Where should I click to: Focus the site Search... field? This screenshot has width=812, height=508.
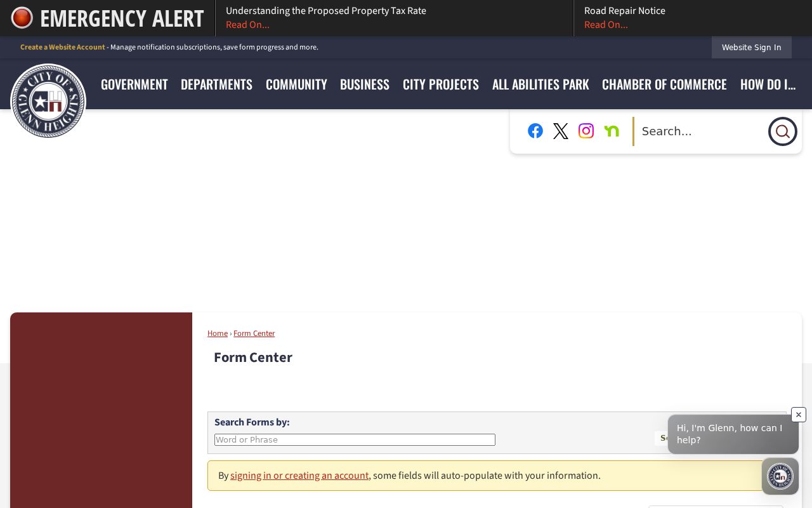tap(701, 131)
